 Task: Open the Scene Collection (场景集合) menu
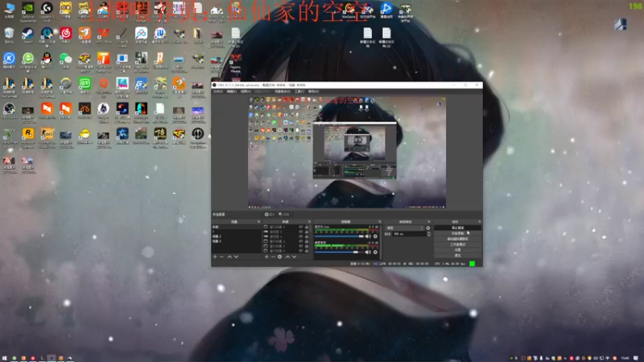click(283, 91)
